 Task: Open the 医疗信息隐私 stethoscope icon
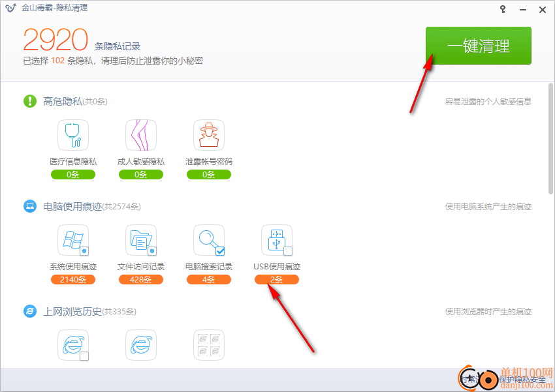pos(73,135)
